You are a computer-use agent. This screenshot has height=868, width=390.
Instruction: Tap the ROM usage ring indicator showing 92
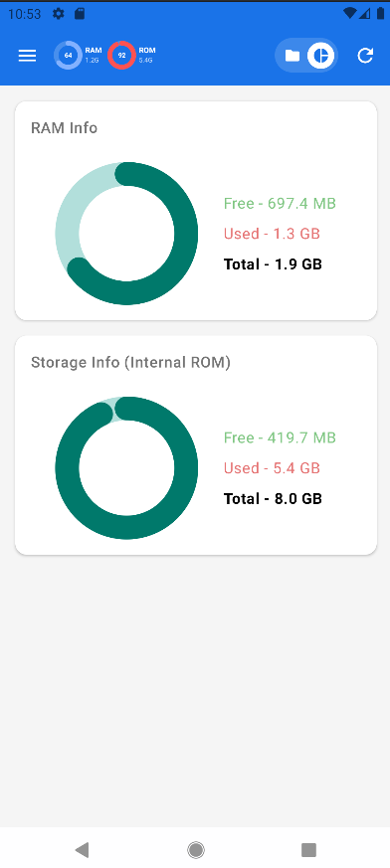coord(121,55)
